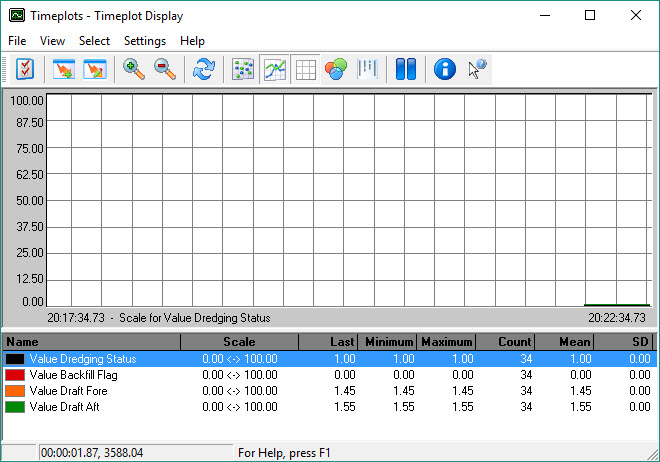This screenshot has width=660, height=462.
Task: Select the scatter points display icon
Action: tap(243, 69)
